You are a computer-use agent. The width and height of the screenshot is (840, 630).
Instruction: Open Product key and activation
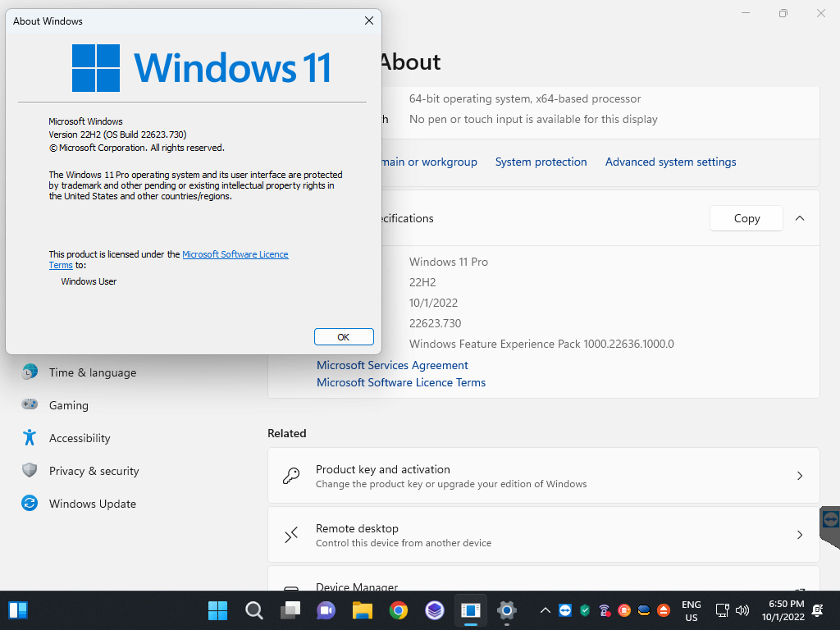click(543, 476)
